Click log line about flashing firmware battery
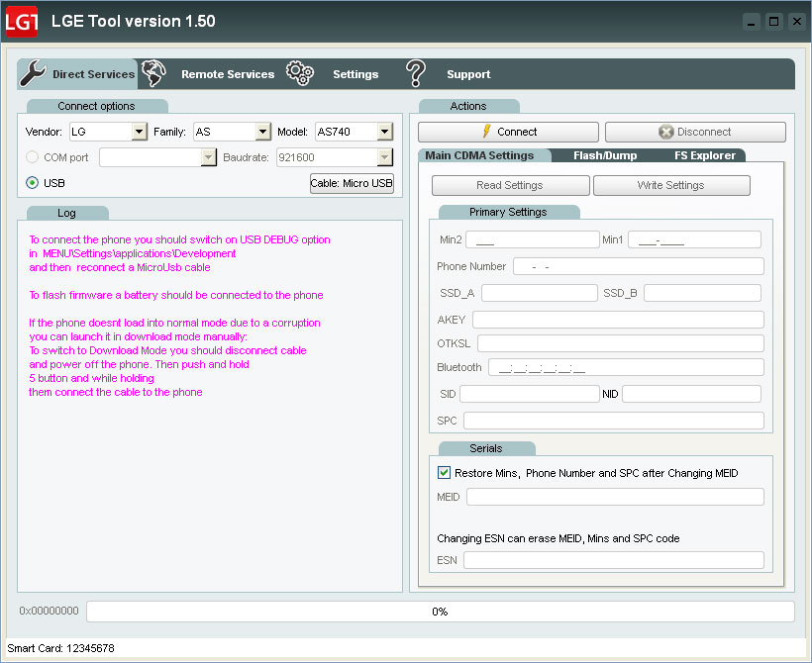812x663 pixels. click(x=176, y=295)
